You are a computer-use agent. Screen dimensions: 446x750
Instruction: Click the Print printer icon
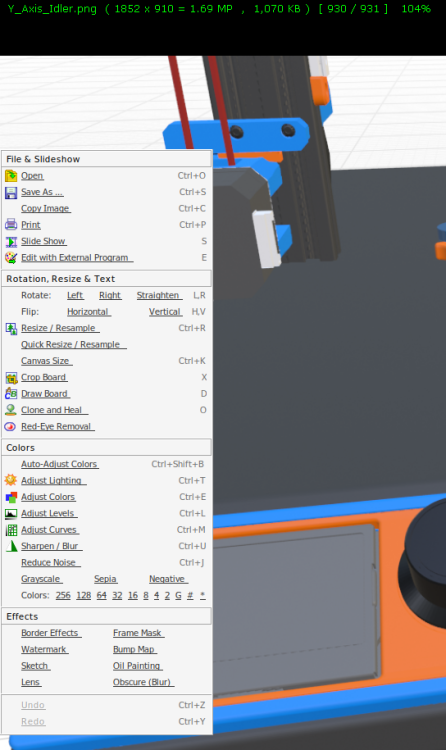coord(11,225)
